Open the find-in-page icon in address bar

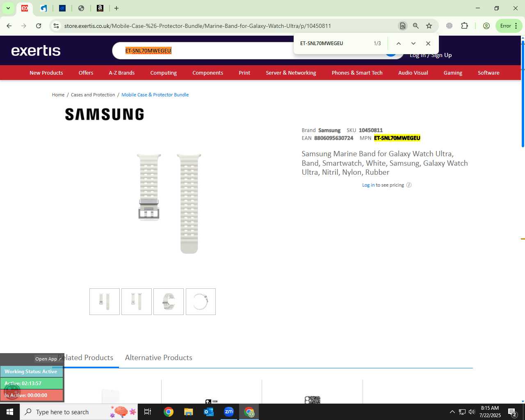pos(403,26)
